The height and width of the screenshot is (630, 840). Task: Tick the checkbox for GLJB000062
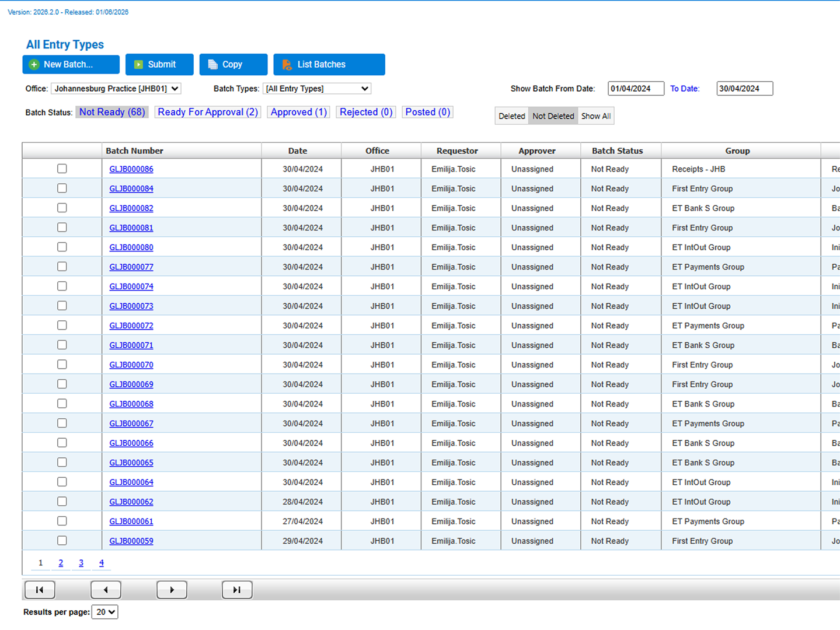pyautogui.click(x=62, y=502)
